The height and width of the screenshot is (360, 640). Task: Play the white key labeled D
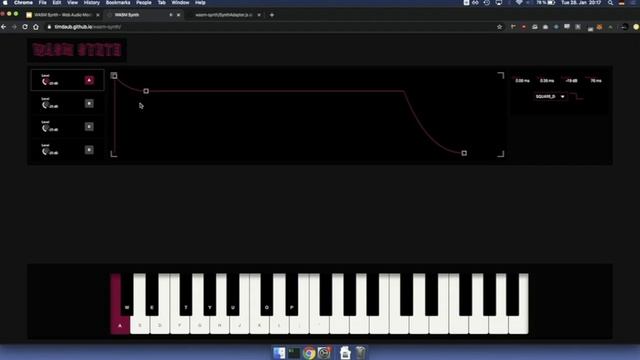click(x=160, y=325)
